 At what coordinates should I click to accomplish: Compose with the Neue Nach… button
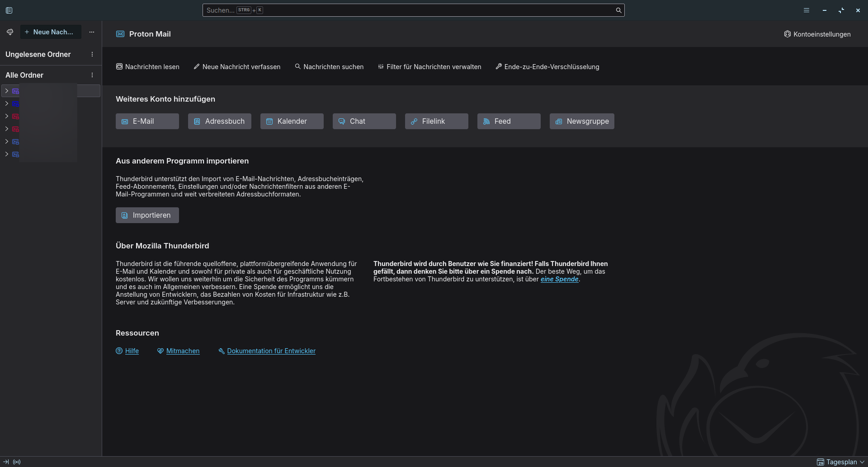coord(51,32)
